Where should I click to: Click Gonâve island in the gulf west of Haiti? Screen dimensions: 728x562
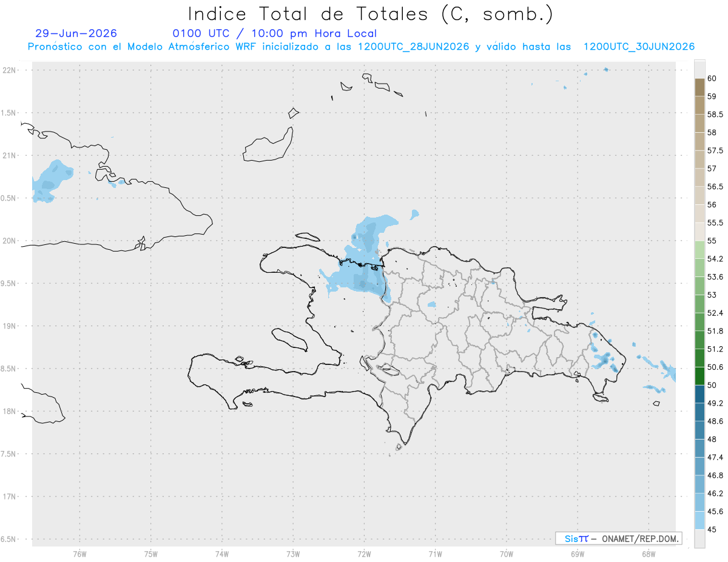tap(289, 339)
